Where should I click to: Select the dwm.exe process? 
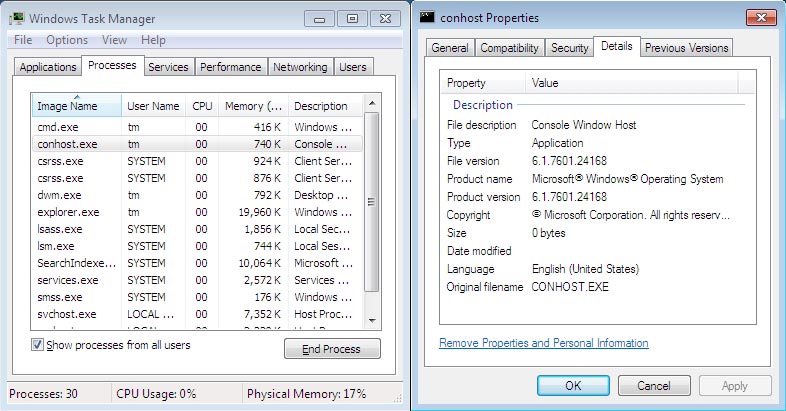coord(197,195)
